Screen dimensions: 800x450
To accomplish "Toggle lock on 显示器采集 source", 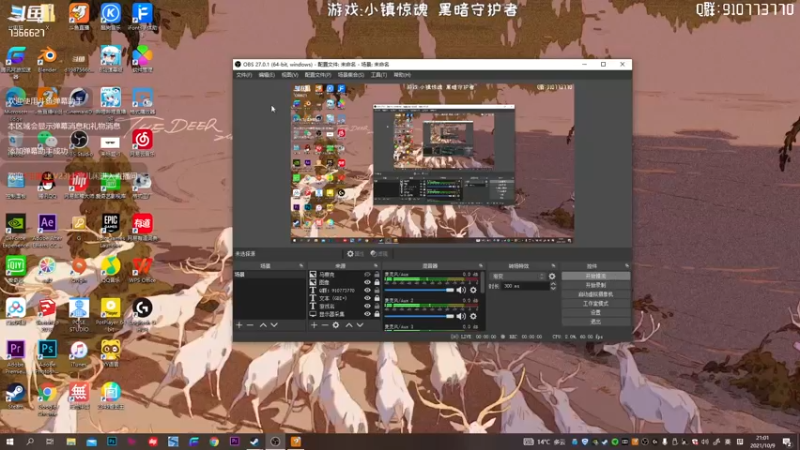I will pyautogui.click(x=377, y=314).
